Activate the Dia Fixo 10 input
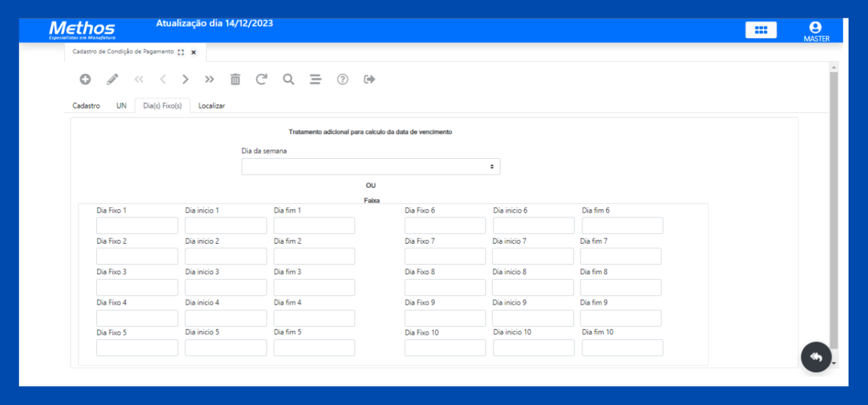The width and height of the screenshot is (868, 405). point(445,348)
